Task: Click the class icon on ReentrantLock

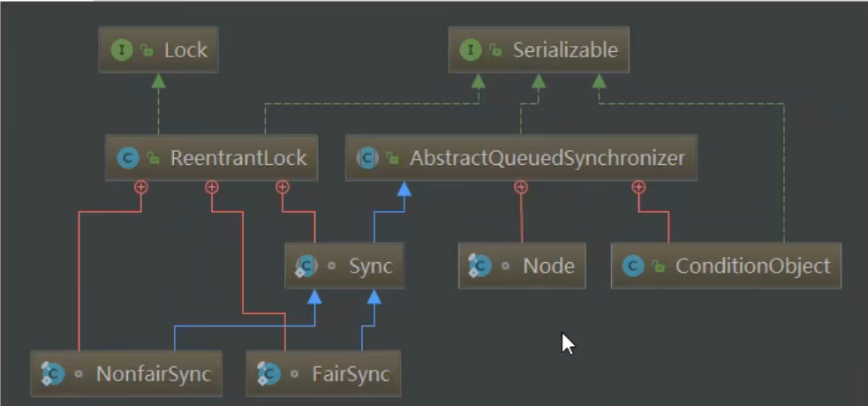Action: [128, 158]
